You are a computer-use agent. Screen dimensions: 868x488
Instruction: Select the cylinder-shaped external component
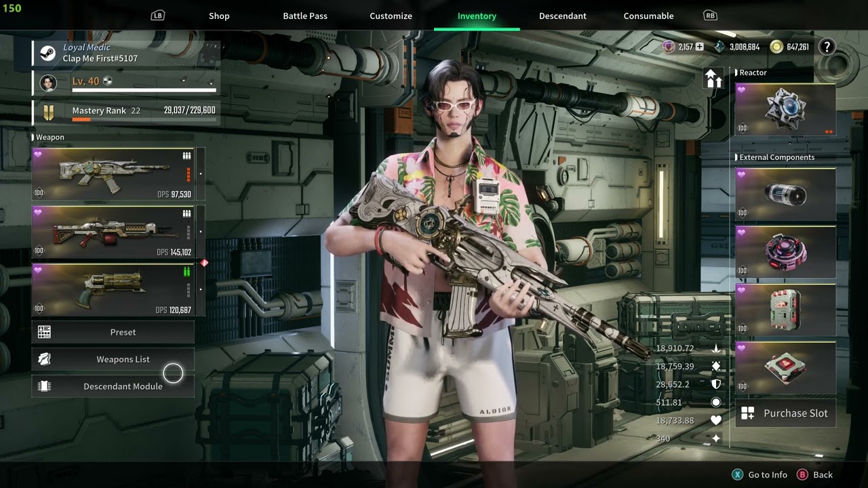click(785, 194)
